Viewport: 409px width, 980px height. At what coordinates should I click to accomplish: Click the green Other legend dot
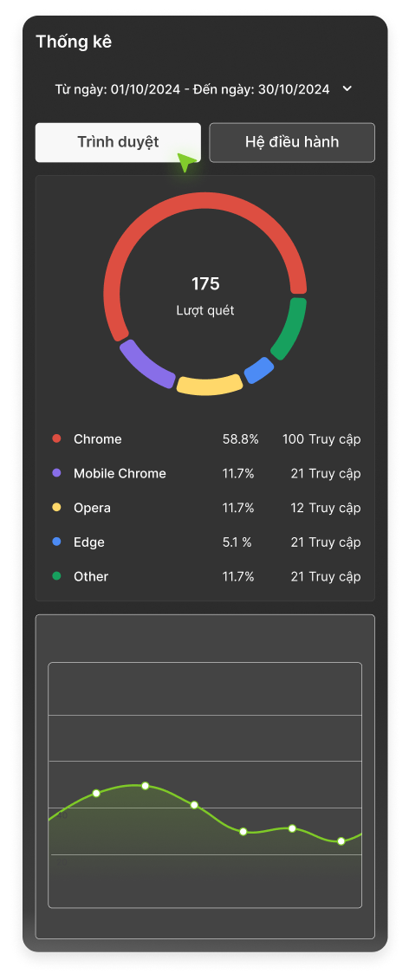[x=57, y=576]
